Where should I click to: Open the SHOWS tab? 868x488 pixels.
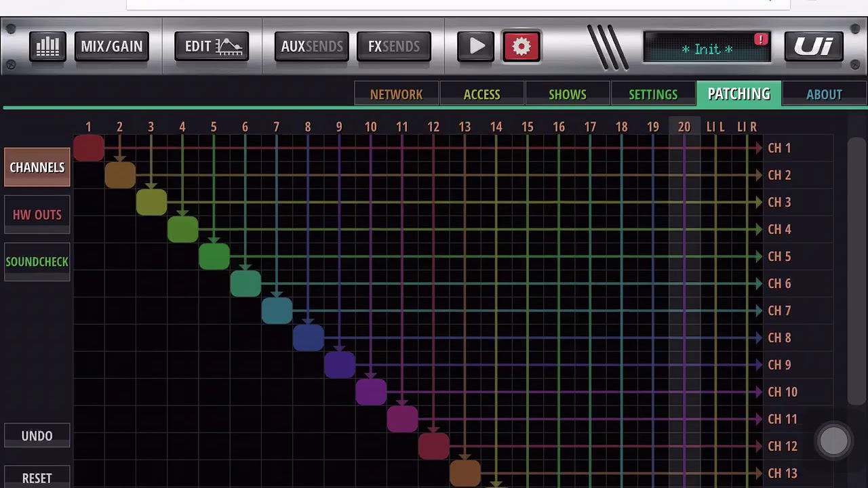click(568, 94)
